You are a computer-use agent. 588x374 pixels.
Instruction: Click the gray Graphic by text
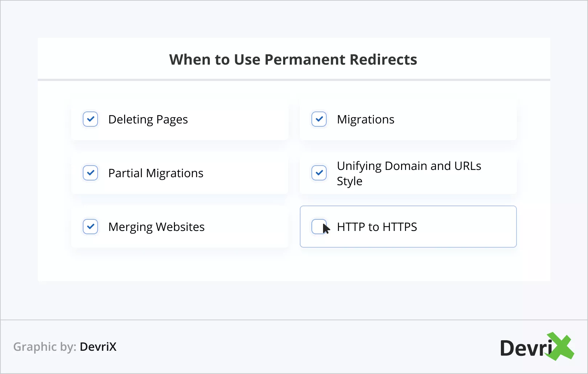pos(45,347)
